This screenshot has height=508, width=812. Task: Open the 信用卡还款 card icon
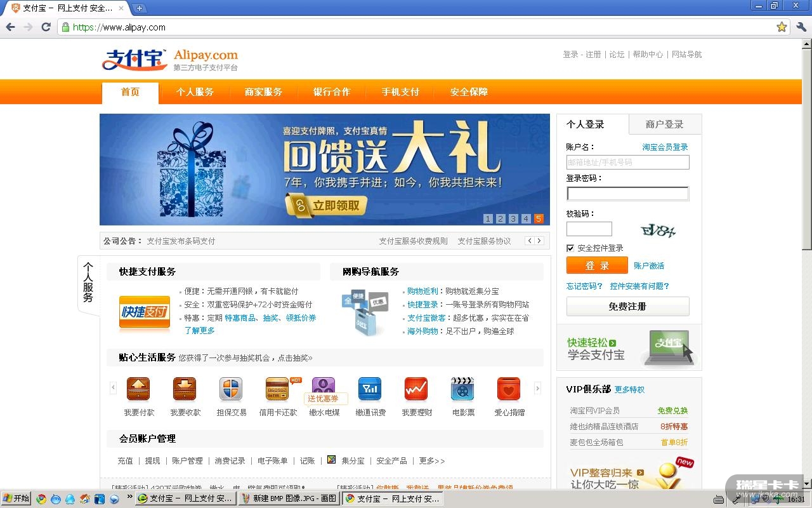[x=278, y=389]
